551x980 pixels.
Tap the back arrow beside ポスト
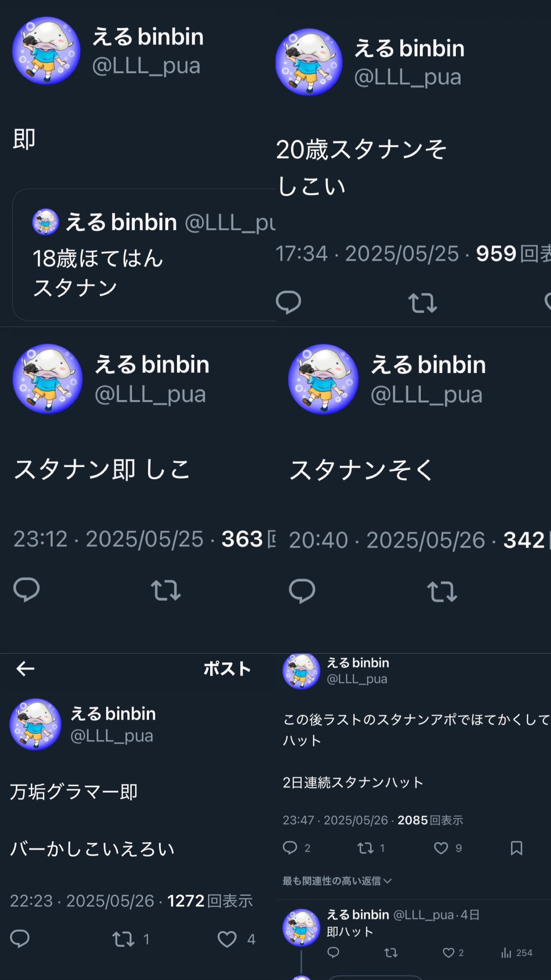(25, 668)
